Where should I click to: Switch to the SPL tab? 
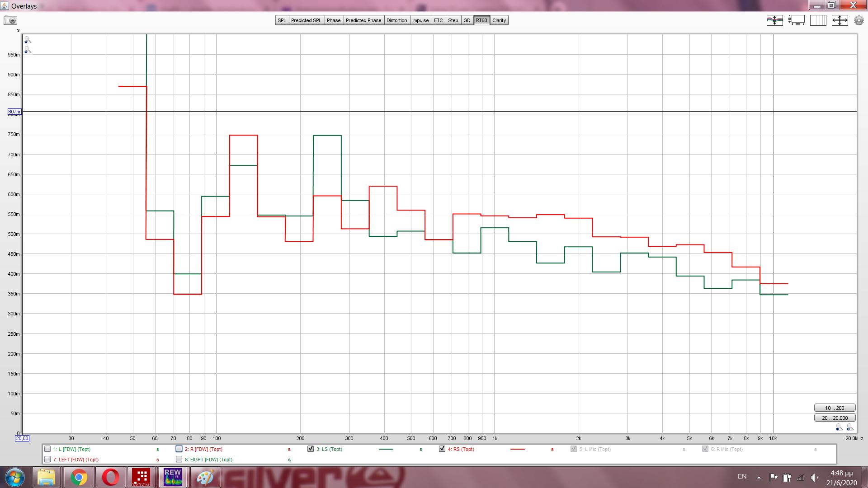tap(282, 20)
